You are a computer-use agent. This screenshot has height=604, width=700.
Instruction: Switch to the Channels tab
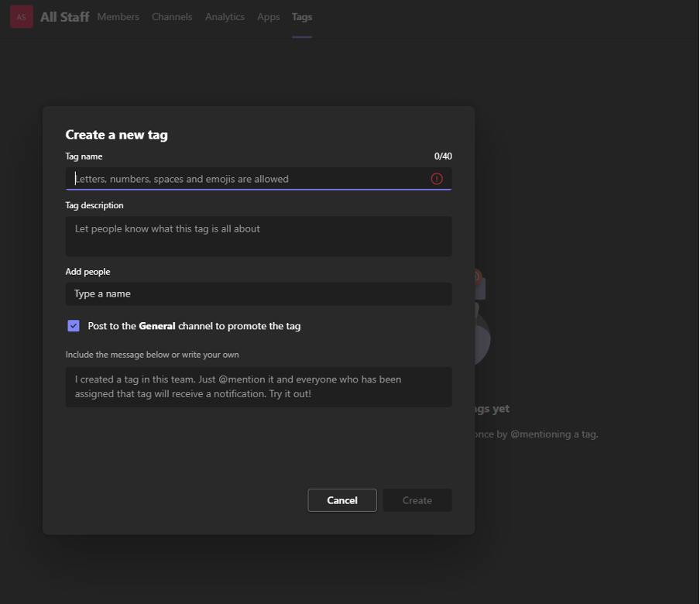pos(172,17)
